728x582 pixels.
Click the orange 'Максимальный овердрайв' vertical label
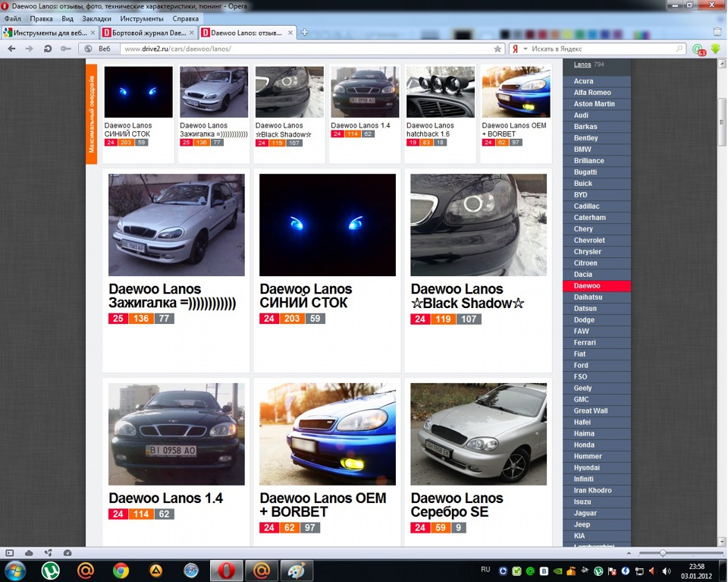point(92,114)
